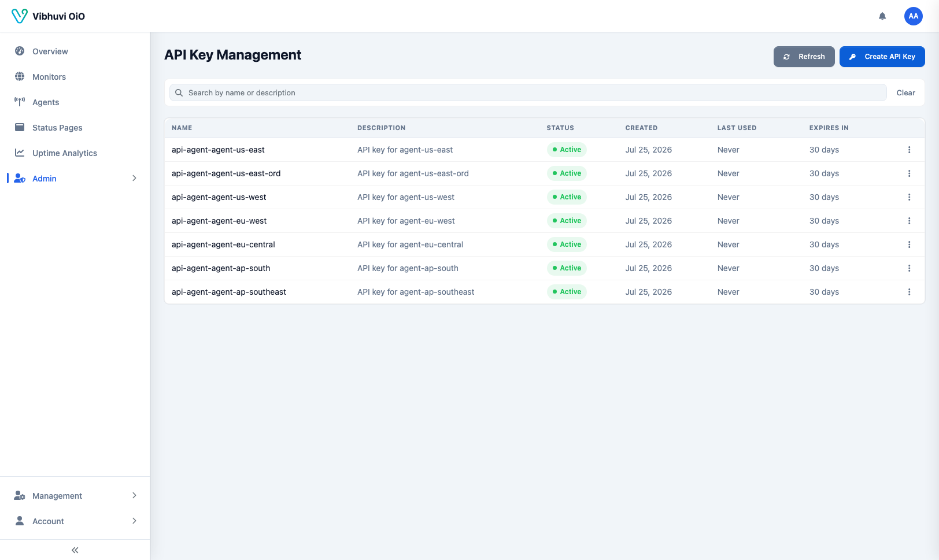Click the Management users-gear icon

pos(20,495)
